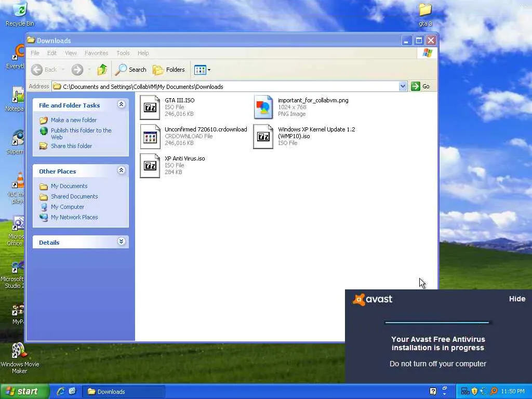Select the Unconfirmed 720610.crdownload icon
The height and width of the screenshot is (399, 532).
coord(150,137)
